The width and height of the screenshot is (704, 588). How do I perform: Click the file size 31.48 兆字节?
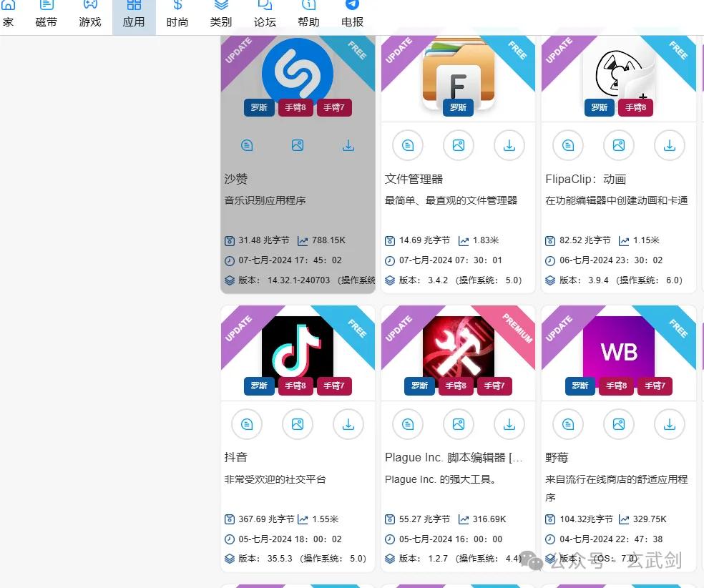pyautogui.click(x=263, y=240)
